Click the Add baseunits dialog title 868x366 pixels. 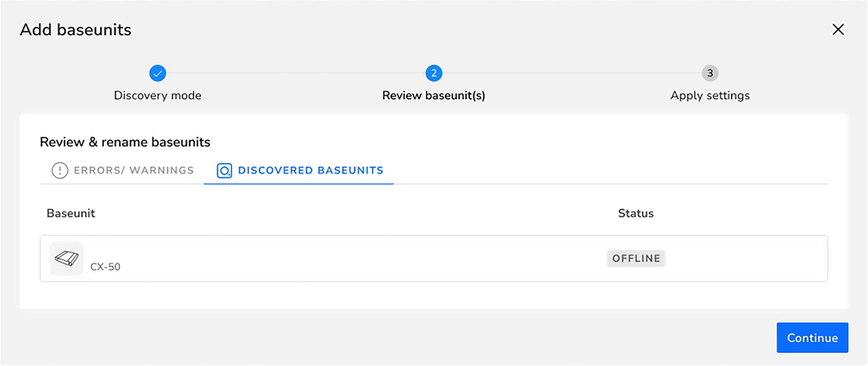[75, 30]
